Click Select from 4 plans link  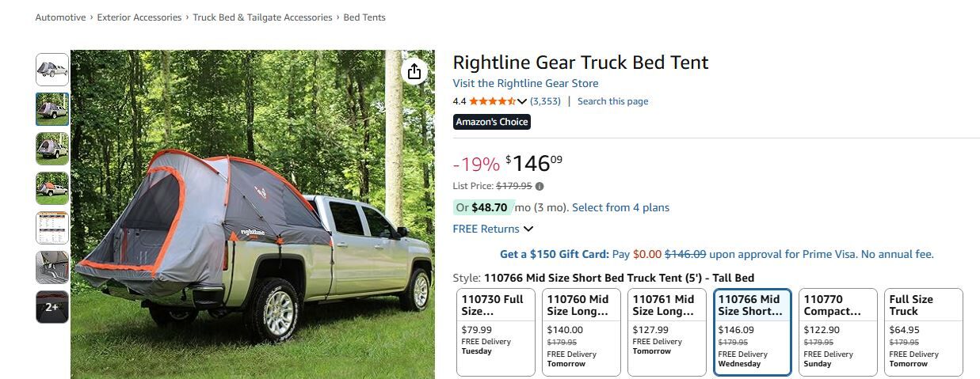[620, 207]
